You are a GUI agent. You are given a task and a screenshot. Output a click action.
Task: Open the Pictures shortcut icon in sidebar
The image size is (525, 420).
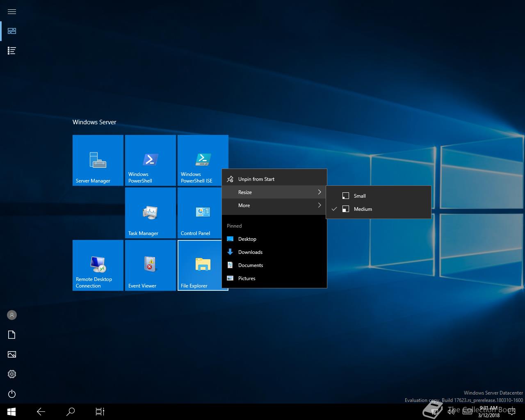coord(12,354)
